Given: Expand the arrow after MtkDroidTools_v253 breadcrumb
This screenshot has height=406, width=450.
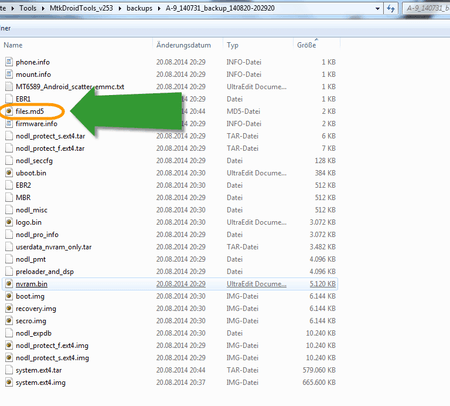Looking at the screenshot, I should (120, 8).
